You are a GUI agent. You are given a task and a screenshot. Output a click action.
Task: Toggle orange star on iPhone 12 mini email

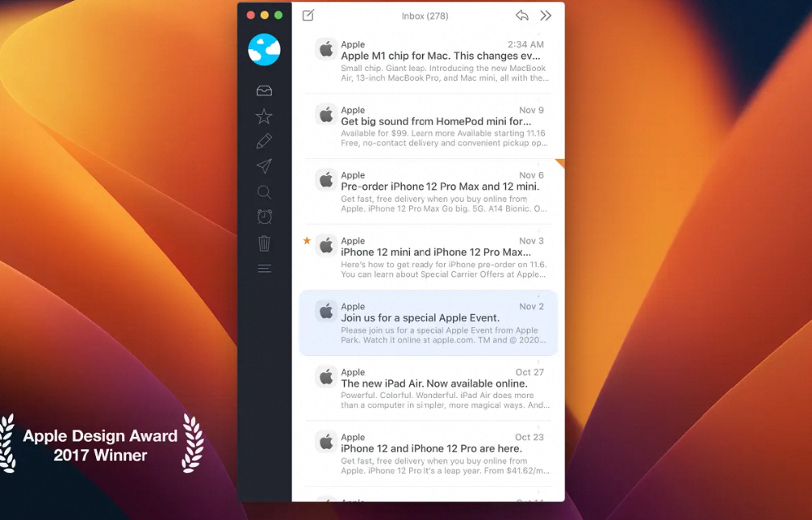click(307, 241)
